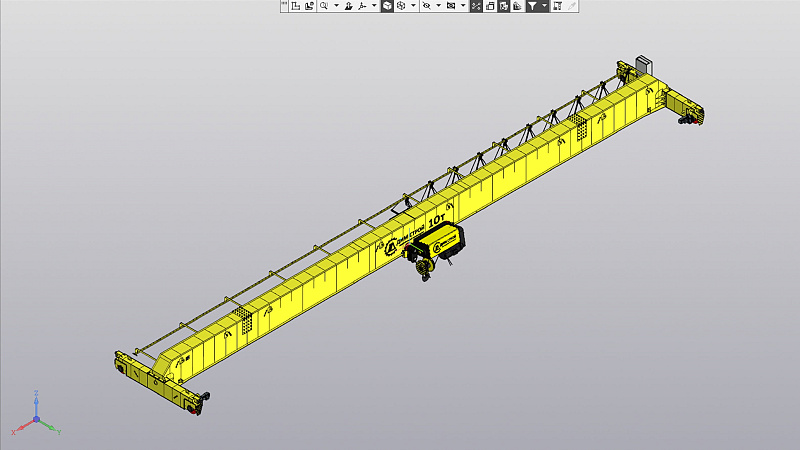
Task: Expand the eye visibility options dropdown
Action: coord(438,6)
